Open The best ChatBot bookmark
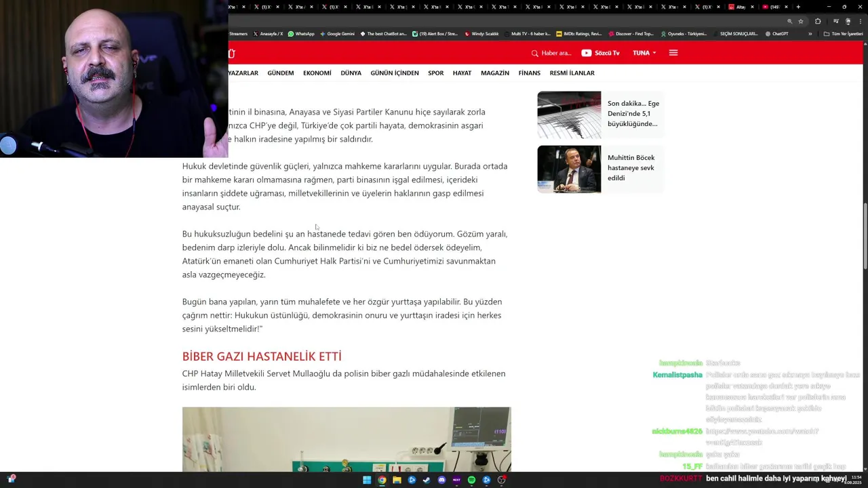868x488 pixels. pos(383,34)
